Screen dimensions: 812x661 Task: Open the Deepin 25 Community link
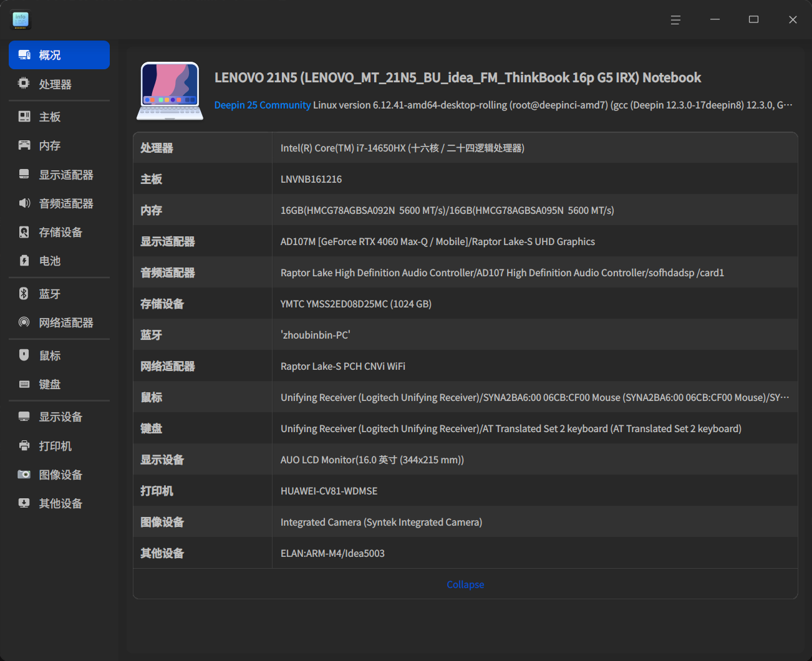point(263,105)
